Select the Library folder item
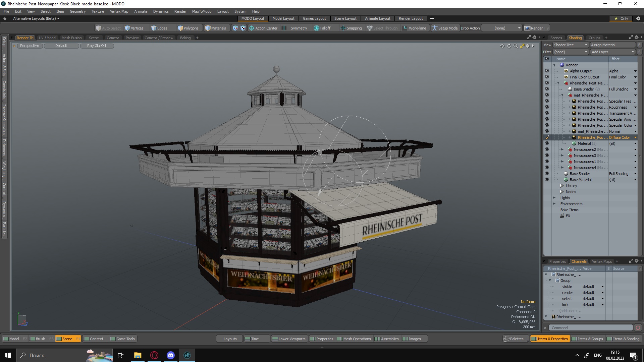This screenshot has height=362, width=644. [571, 186]
